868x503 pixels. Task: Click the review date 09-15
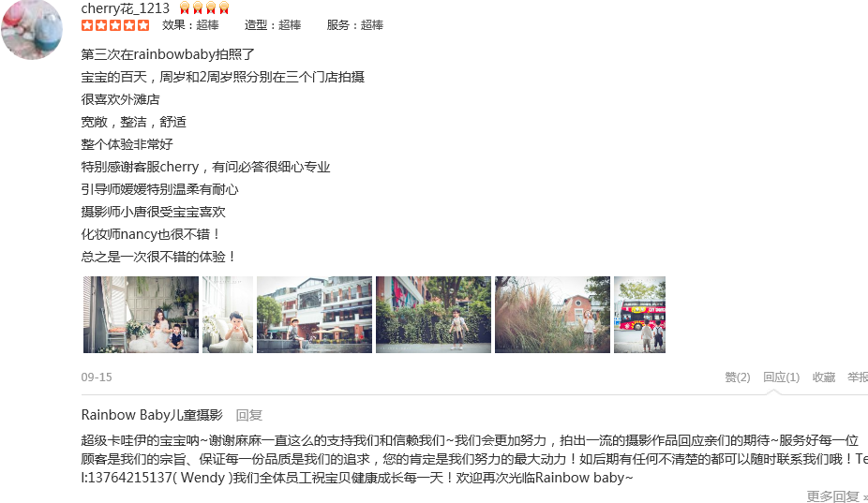pos(97,377)
